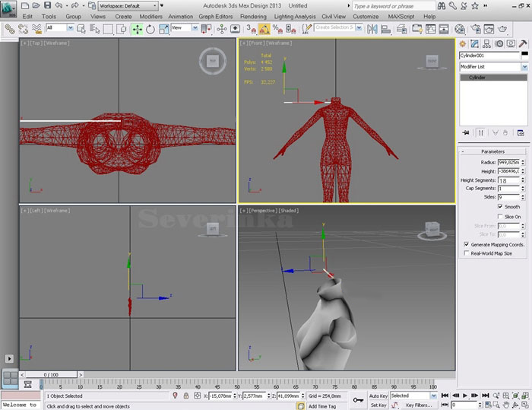
Task: Open the Modify command panel tab
Action: coord(475,44)
